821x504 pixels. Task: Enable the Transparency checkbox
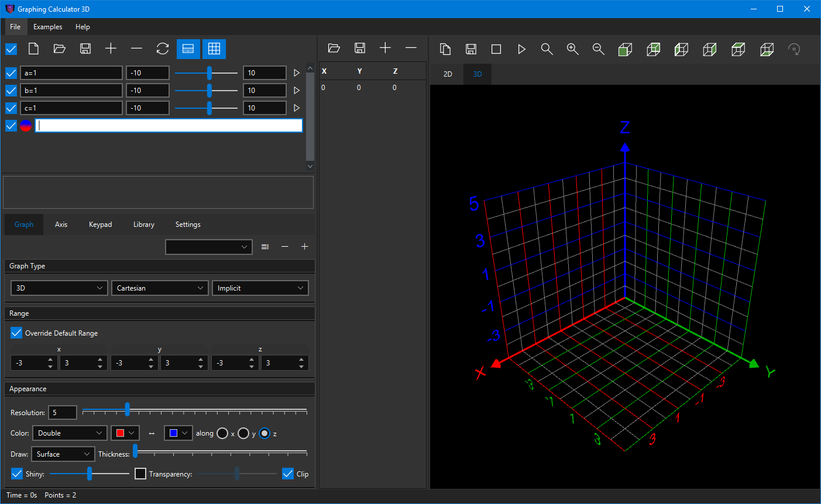[140, 474]
